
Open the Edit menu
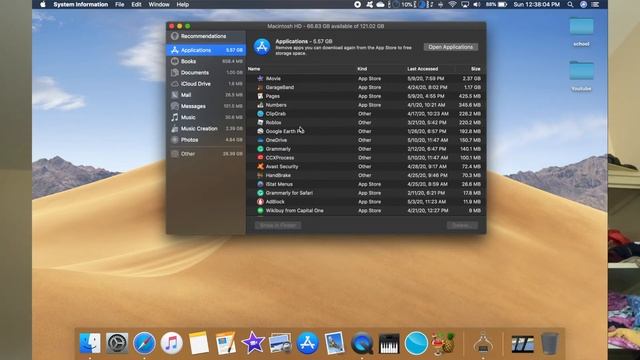pos(136,4)
